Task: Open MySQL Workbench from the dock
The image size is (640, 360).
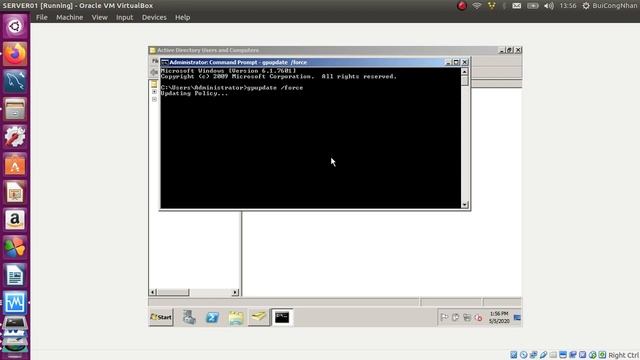Action: [15, 81]
